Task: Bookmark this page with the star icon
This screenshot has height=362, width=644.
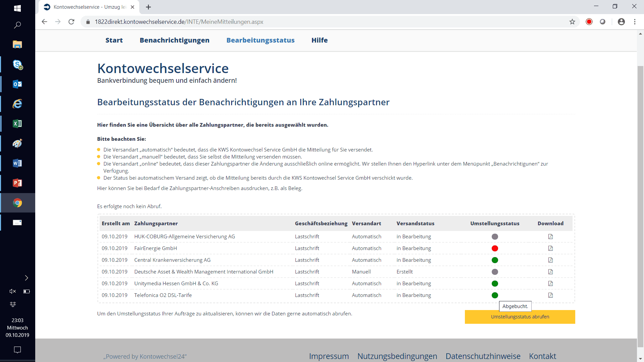Action: click(x=572, y=22)
